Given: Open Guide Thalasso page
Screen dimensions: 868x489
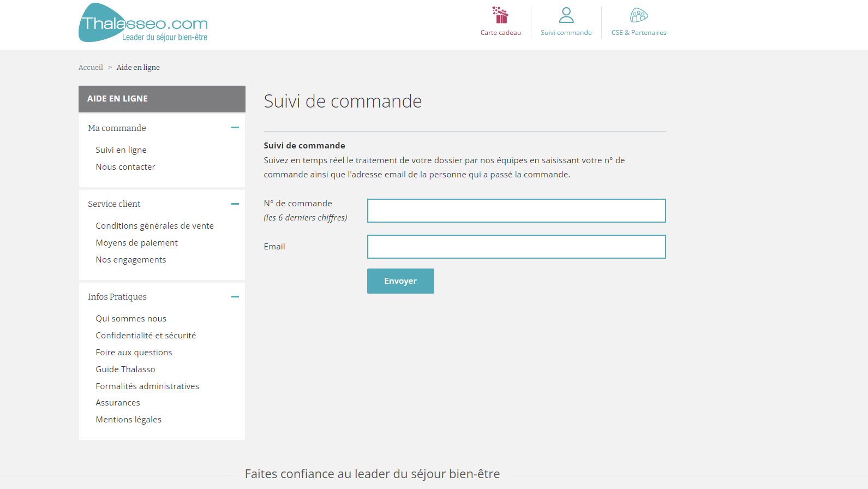Looking at the screenshot, I should click(x=125, y=369).
